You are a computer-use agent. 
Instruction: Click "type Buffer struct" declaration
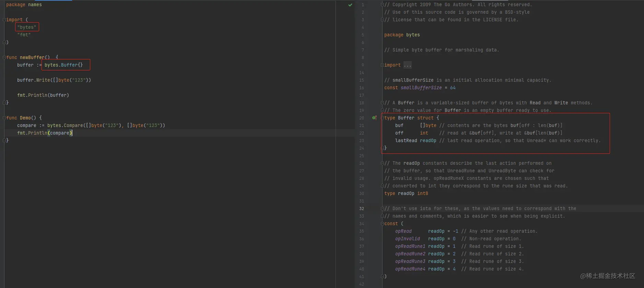pyautogui.click(x=412, y=118)
